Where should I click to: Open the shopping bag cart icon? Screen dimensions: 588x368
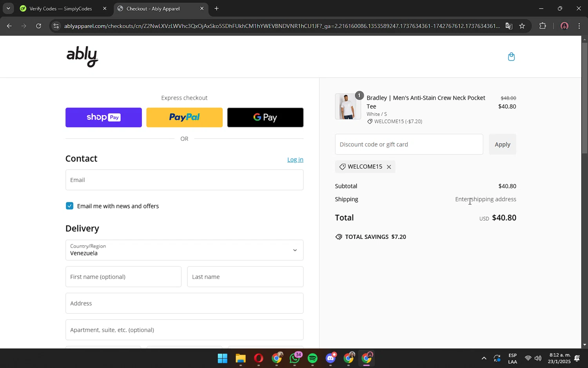coord(511,57)
